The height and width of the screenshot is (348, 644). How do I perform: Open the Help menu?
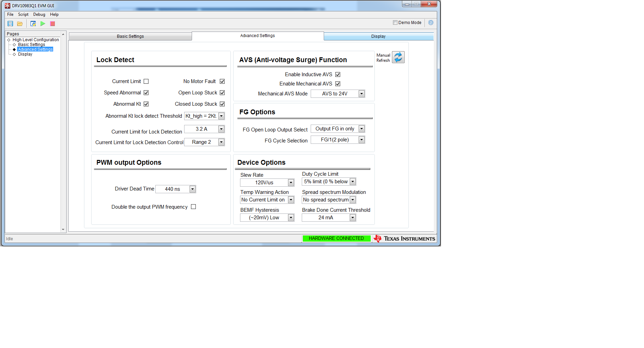pyautogui.click(x=54, y=14)
